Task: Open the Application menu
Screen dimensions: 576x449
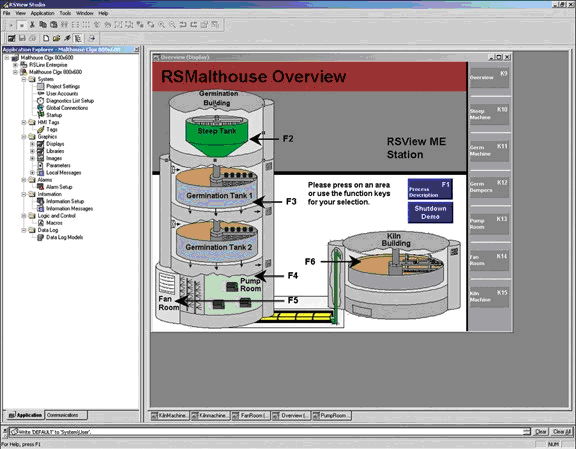Action: point(42,13)
